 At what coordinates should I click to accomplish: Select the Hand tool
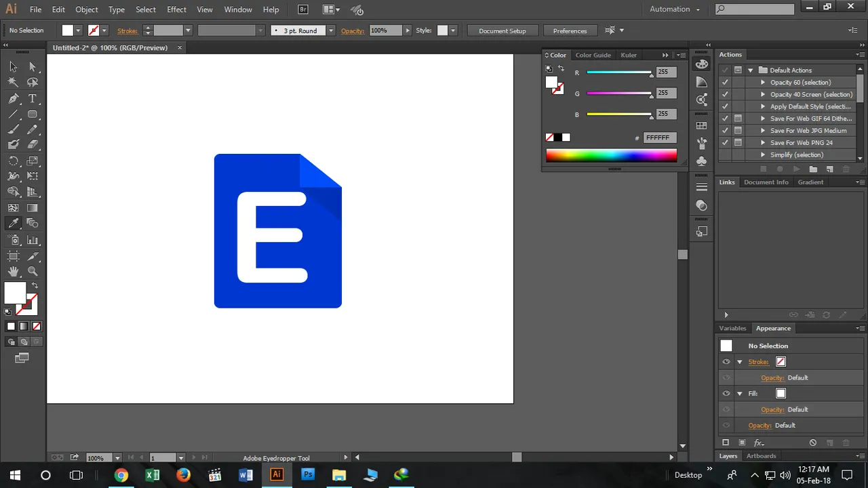tap(13, 271)
